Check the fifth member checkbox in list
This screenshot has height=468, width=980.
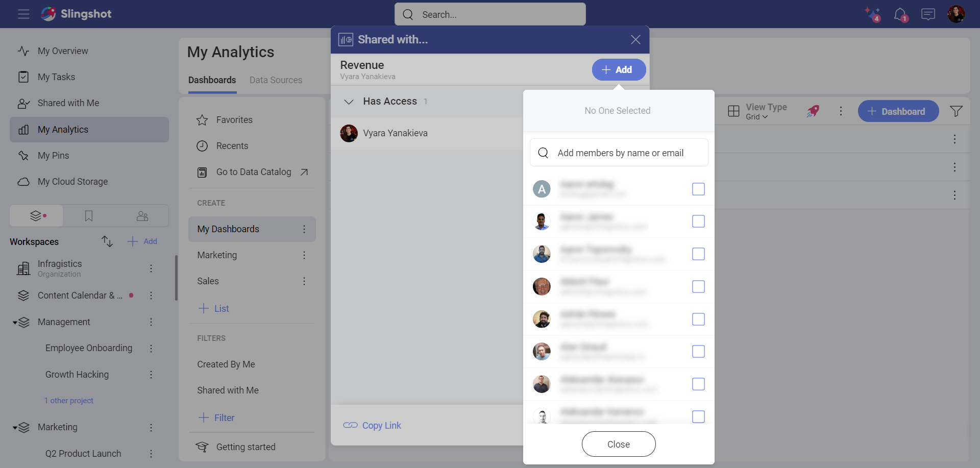698,319
